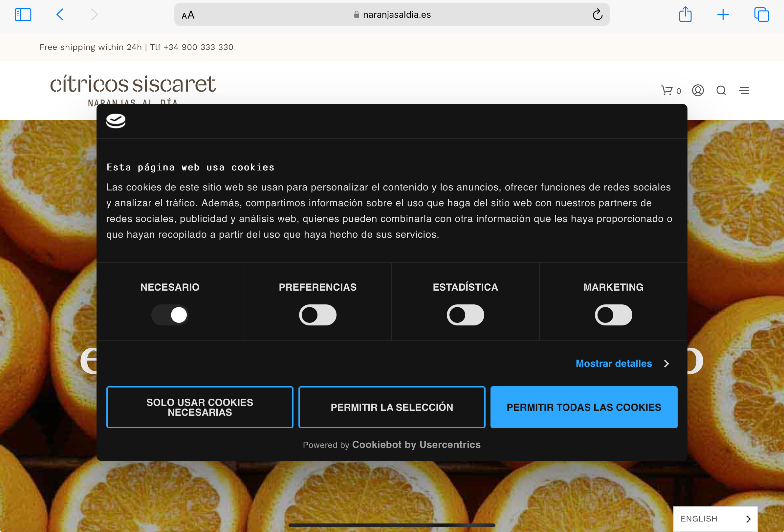Screen dimensions: 784x532
Task: Open a new tab with plus icon
Action: tap(723, 14)
